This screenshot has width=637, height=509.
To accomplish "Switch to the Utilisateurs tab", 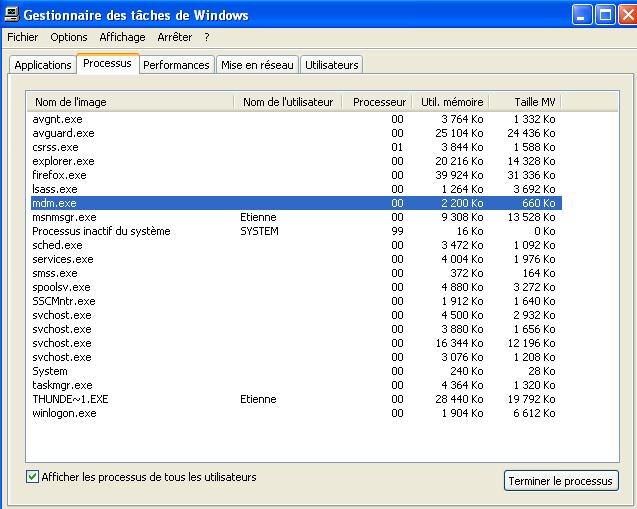I will [331, 65].
